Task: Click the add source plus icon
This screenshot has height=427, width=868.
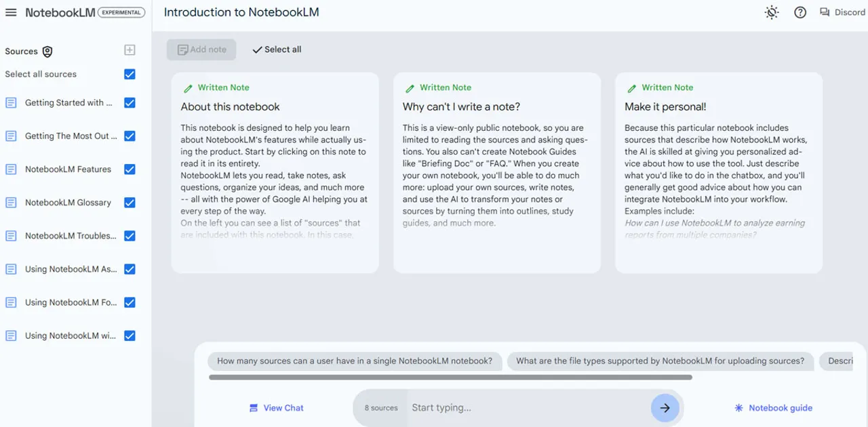Action: tap(129, 49)
